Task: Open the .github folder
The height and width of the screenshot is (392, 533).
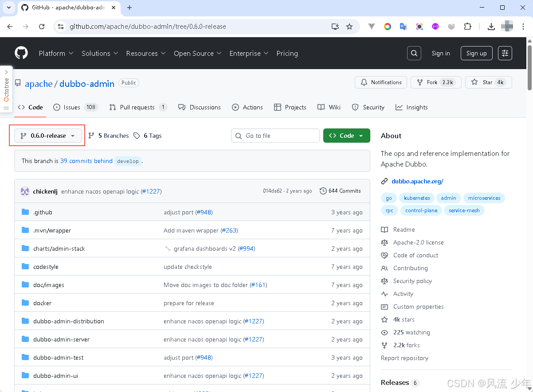Action: click(x=43, y=212)
